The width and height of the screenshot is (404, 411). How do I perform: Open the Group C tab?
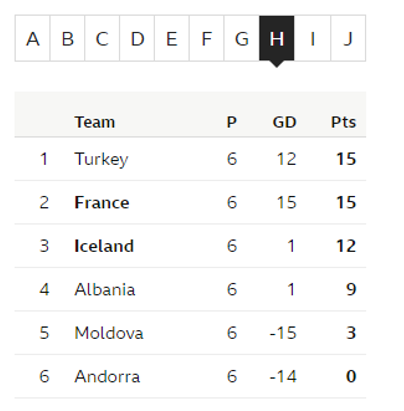click(x=102, y=38)
